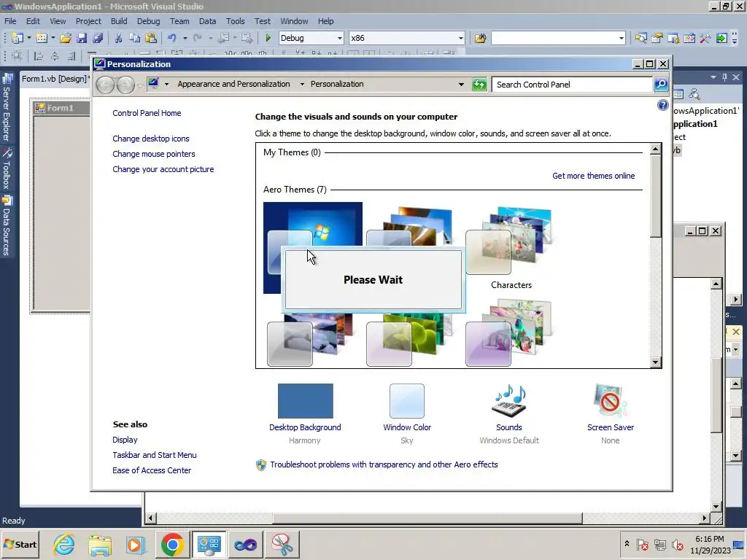Open the Snipping Tool from the taskbar

point(282,545)
